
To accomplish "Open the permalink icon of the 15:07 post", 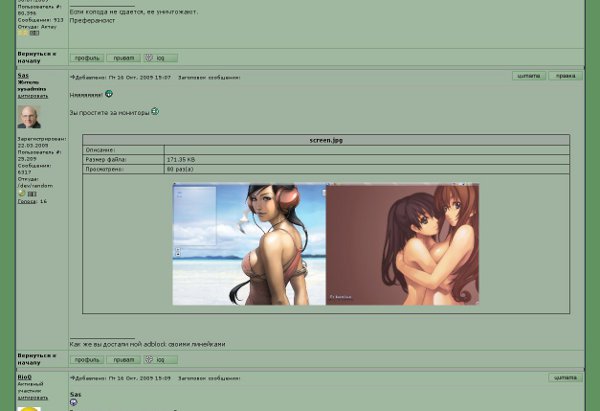I will 72,77.
